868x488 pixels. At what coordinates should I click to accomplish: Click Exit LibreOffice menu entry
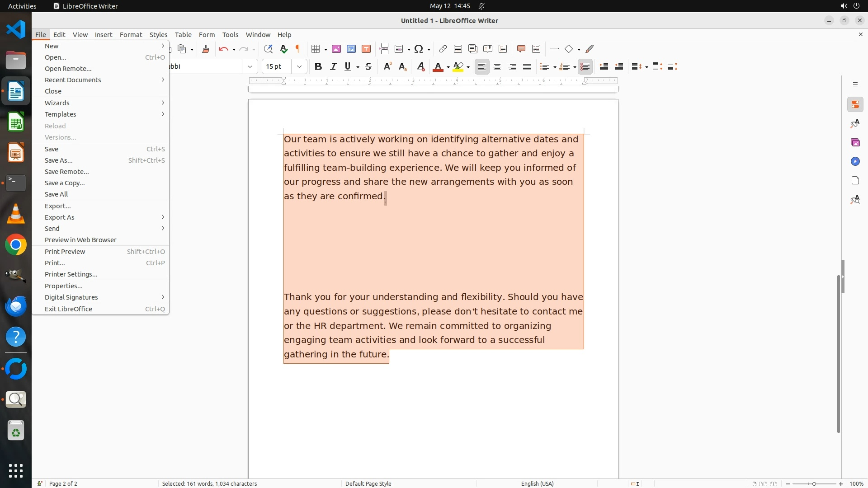click(x=68, y=309)
